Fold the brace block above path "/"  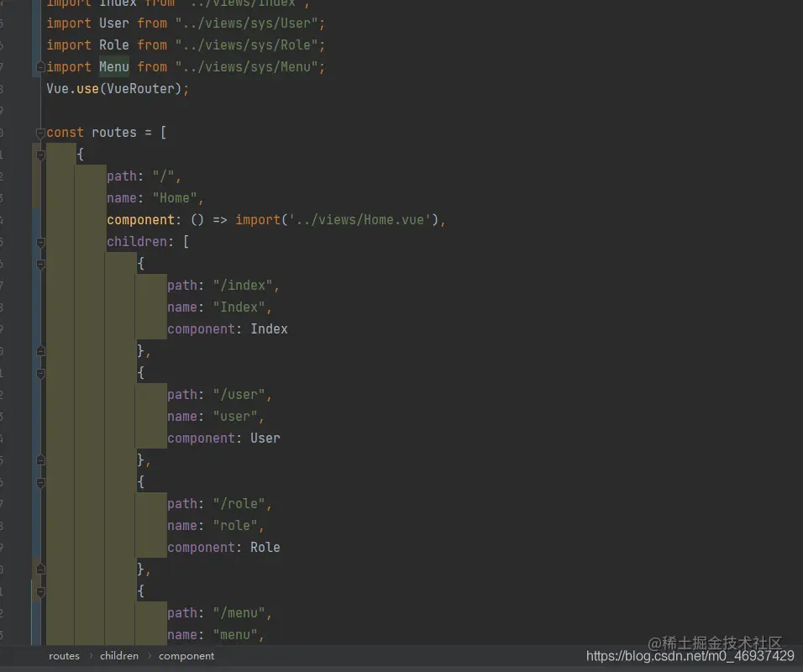[x=40, y=155]
